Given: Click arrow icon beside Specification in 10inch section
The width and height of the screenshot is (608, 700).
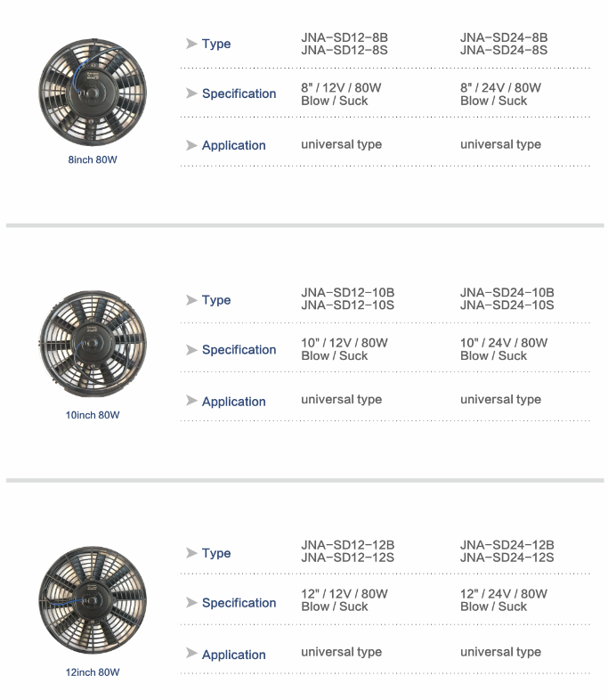Looking at the screenshot, I should point(191,349).
